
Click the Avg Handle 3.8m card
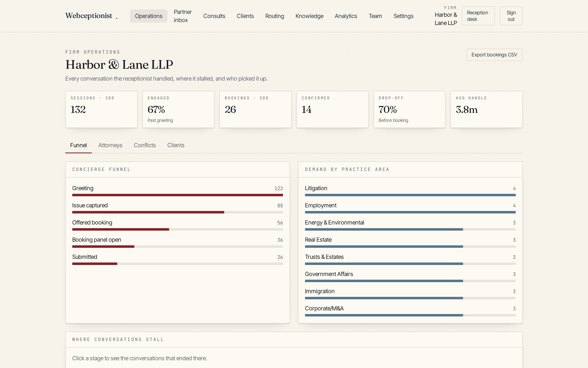tap(487, 109)
